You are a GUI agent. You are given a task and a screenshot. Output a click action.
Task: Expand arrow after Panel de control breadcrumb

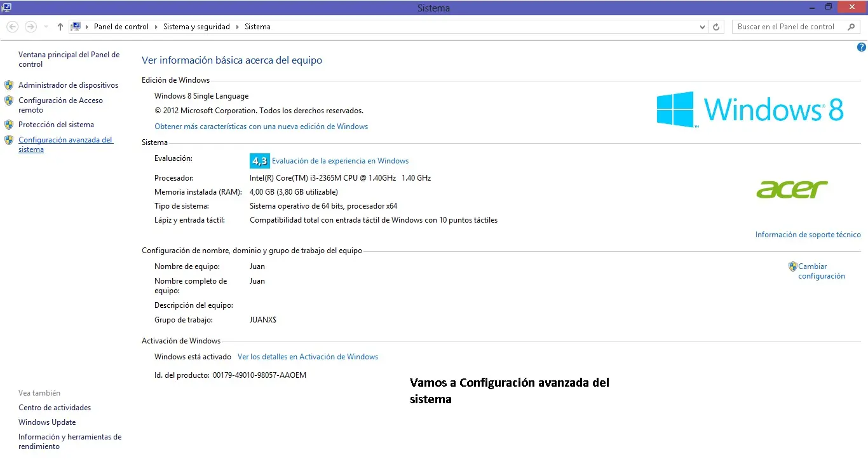[x=156, y=27]
